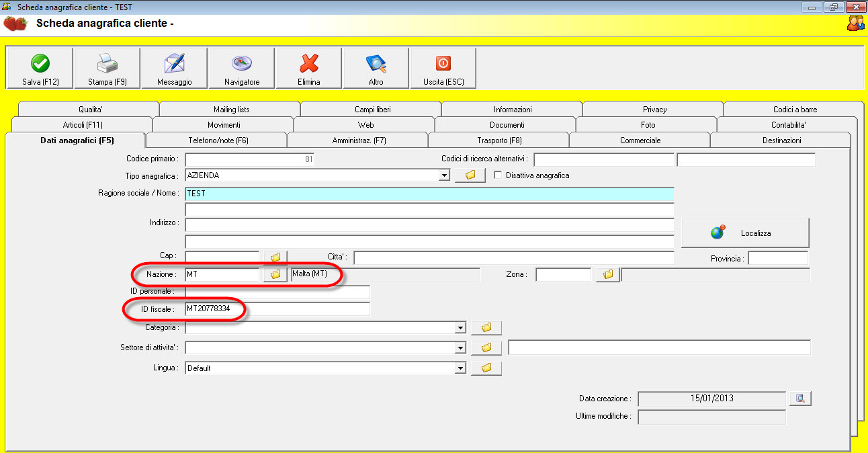Open folder lookup next to Zona field
868x453 pixels.
tap(608, 274)
